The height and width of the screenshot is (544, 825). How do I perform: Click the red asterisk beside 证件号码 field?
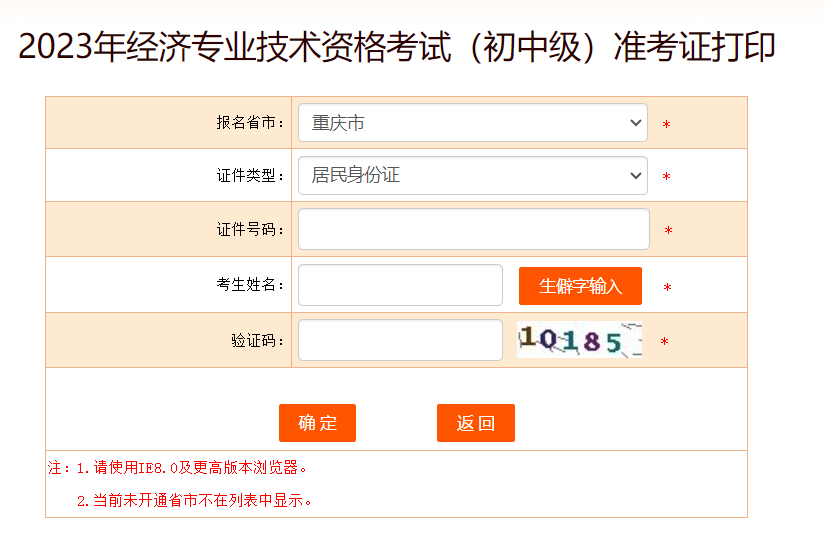[668, 230]
